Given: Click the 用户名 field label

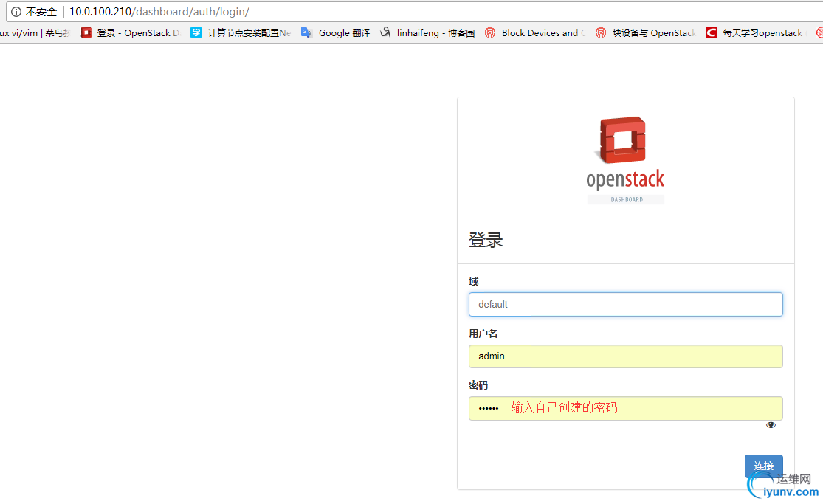Looking at the screenshot, I should 483,334.
